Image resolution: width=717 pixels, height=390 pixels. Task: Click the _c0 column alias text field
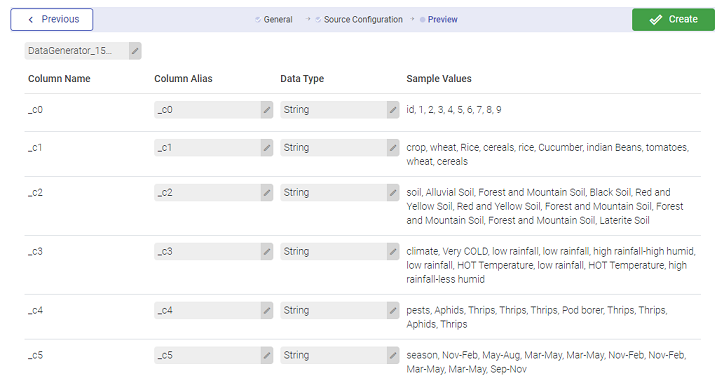pos(208,110)
